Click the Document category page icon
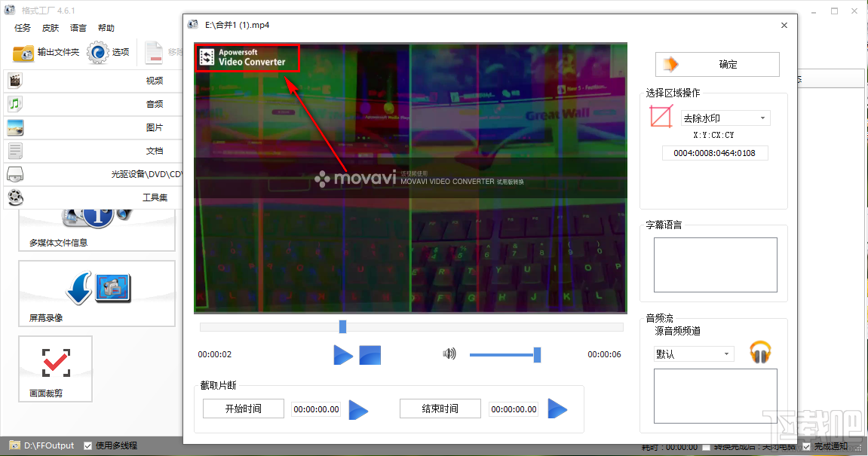Image resolution: width=868 pixels, height=456 pixels. click(x=15, y=151)
